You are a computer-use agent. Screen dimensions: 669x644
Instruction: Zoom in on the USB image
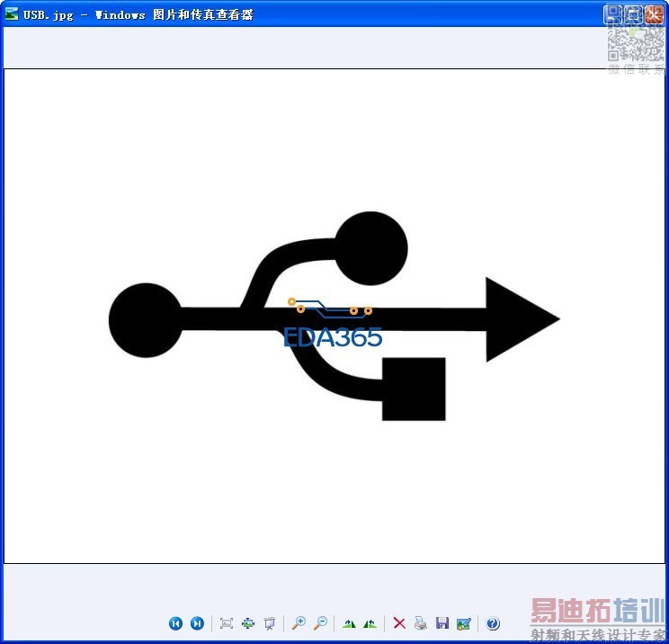299,623
